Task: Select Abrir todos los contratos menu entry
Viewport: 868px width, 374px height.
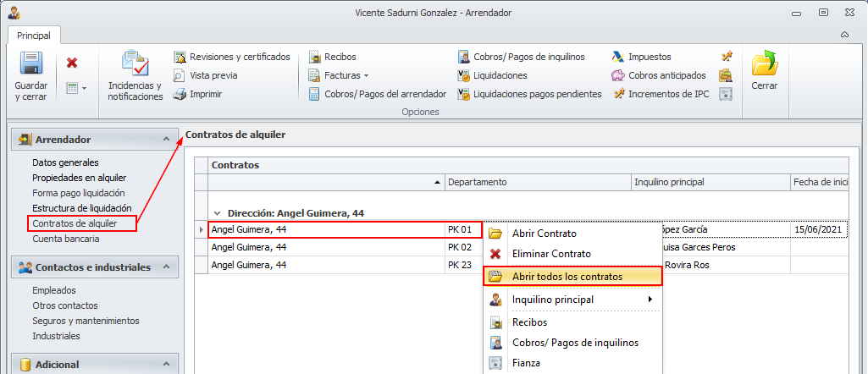Action: [567, 277]
